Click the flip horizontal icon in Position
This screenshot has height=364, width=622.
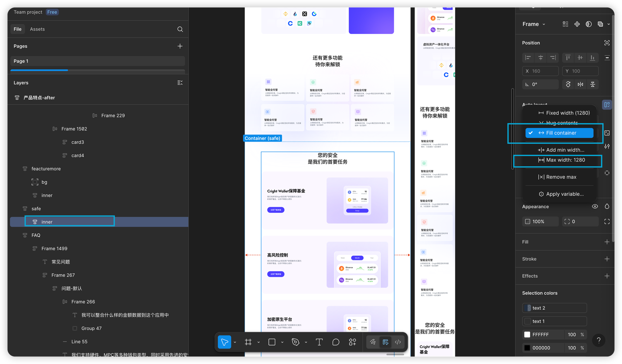[x=580, y=84]
